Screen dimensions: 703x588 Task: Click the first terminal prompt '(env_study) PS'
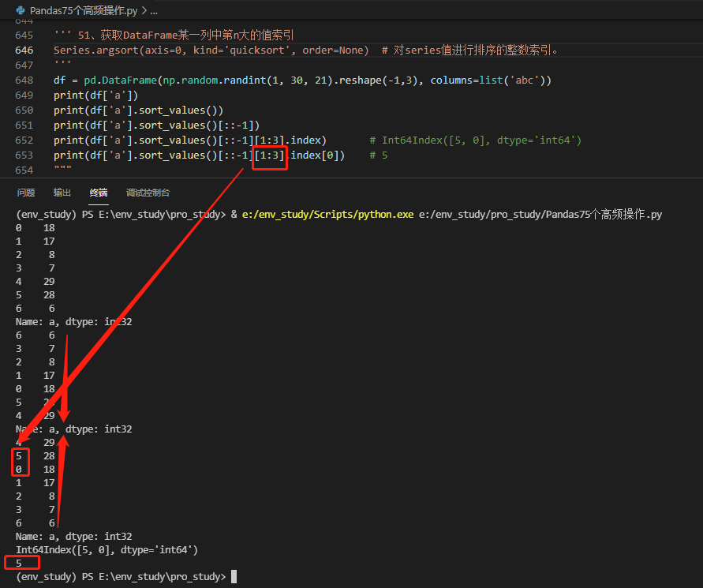[55, 215]
